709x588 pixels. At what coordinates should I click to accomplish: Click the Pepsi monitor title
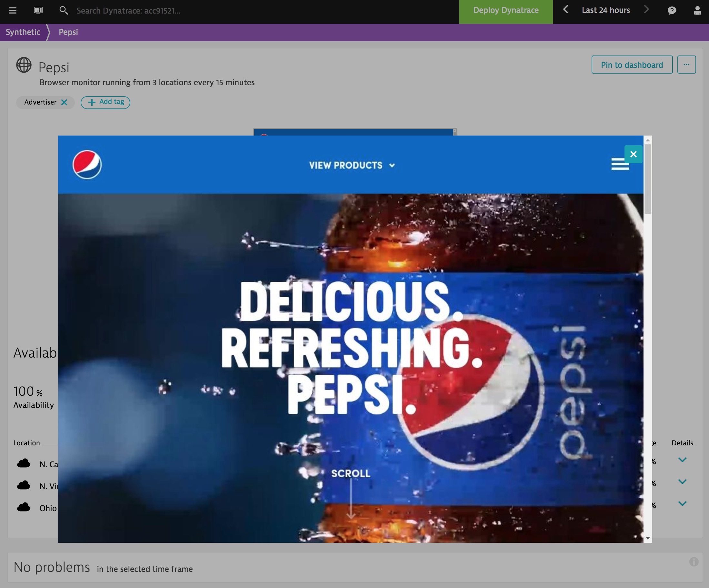click(54, 67)
